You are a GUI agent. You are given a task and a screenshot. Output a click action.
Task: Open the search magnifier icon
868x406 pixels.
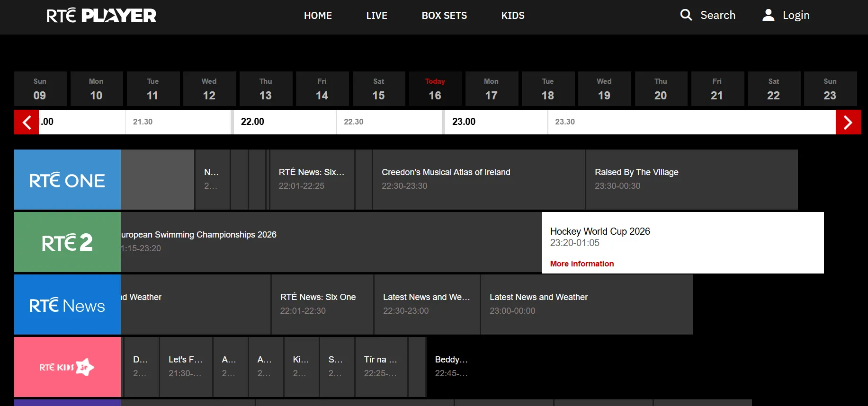[686, 15]
